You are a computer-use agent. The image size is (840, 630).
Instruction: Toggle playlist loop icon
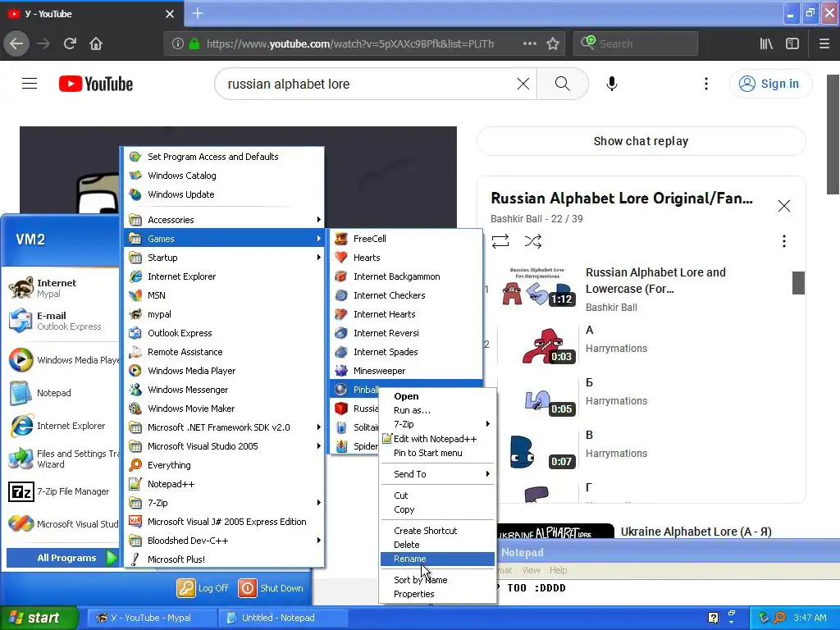pos(500,241)
